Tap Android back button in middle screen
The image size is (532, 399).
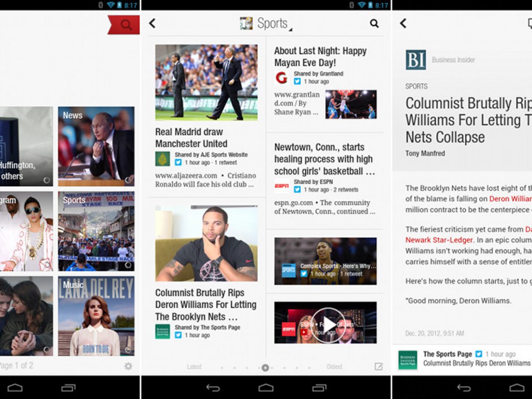[213, 388]
